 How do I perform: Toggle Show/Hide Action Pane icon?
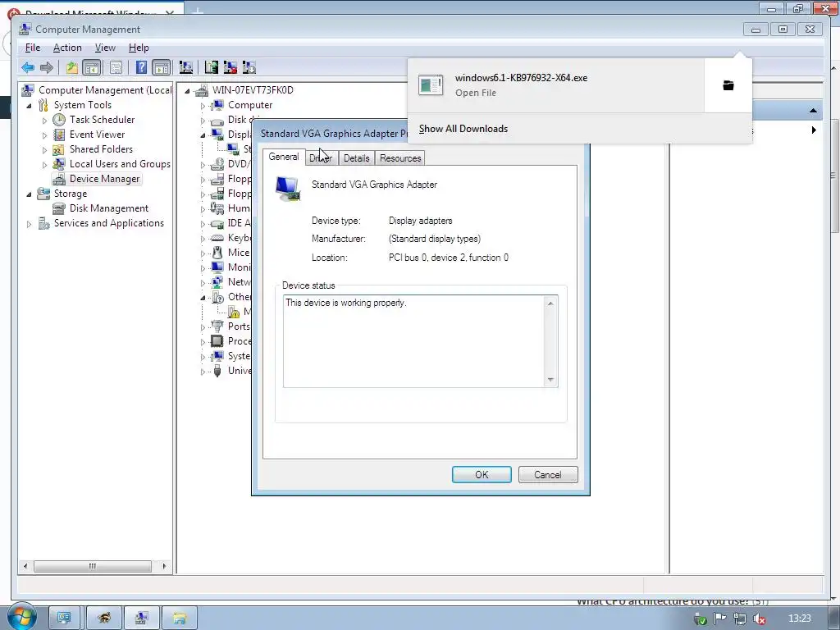(161, 67)
